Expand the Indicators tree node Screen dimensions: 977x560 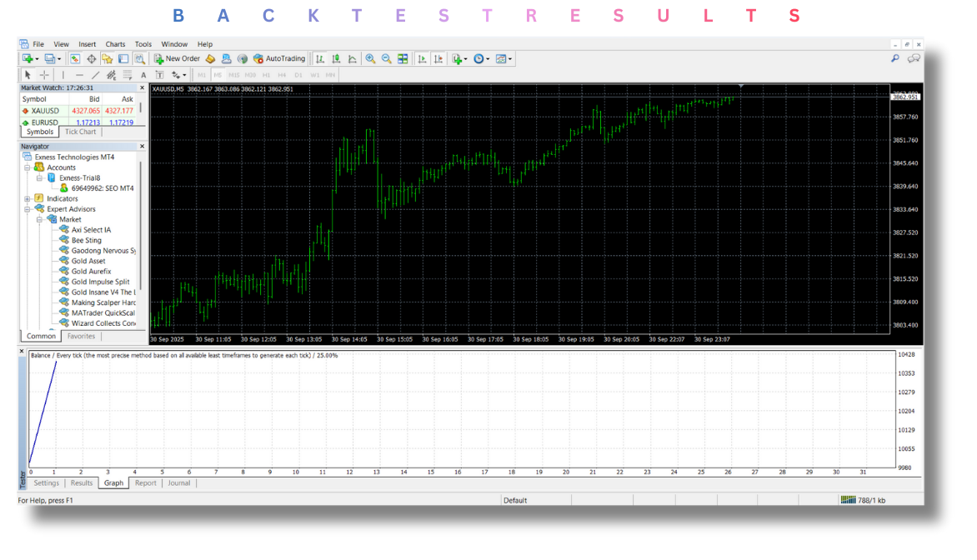28,199
